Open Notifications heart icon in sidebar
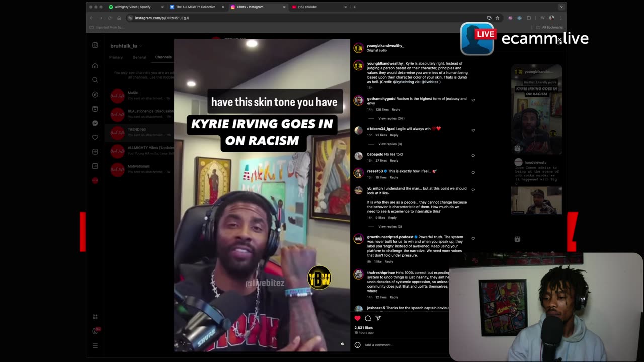Viewport: 644px width, 362px height. tap(95, 137)
